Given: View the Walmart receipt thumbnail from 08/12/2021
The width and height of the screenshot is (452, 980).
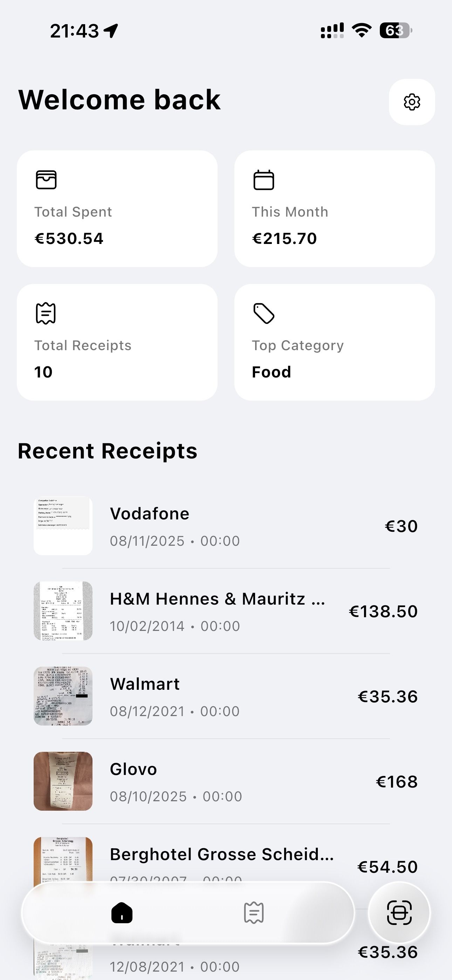Looking at the screenshot, I should [63, 696].
